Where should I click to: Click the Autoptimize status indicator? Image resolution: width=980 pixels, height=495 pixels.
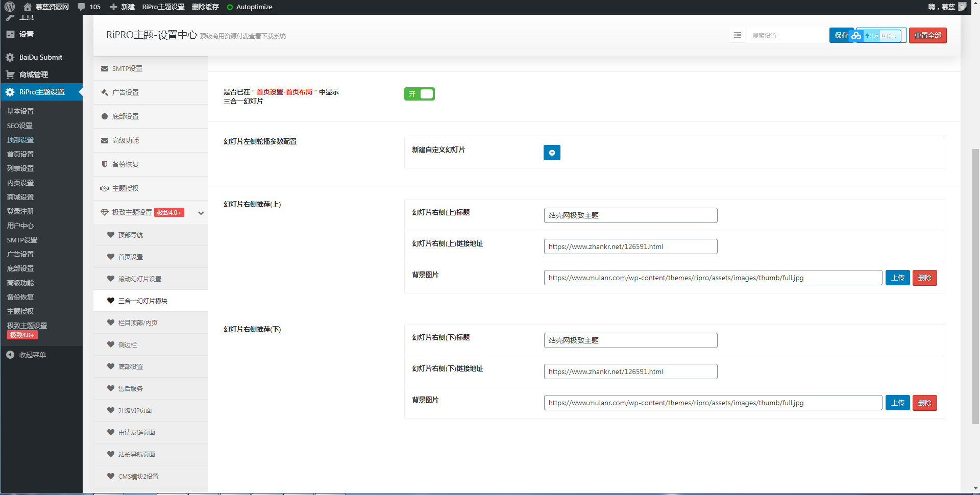pyautogui.click(x=230, y=7)
